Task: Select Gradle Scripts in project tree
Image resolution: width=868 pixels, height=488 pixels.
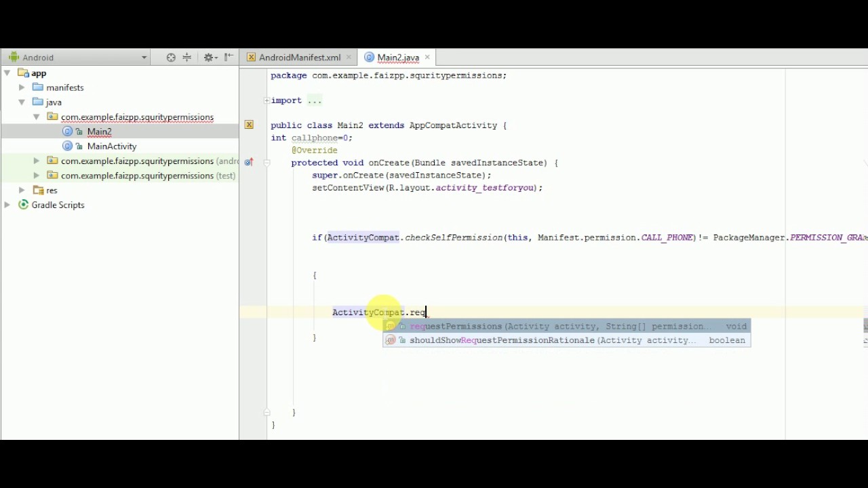Action: tap(58, 205)
